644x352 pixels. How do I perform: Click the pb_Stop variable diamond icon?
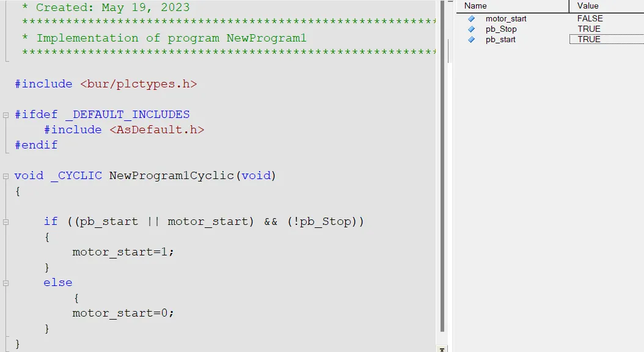click(472, 29)
